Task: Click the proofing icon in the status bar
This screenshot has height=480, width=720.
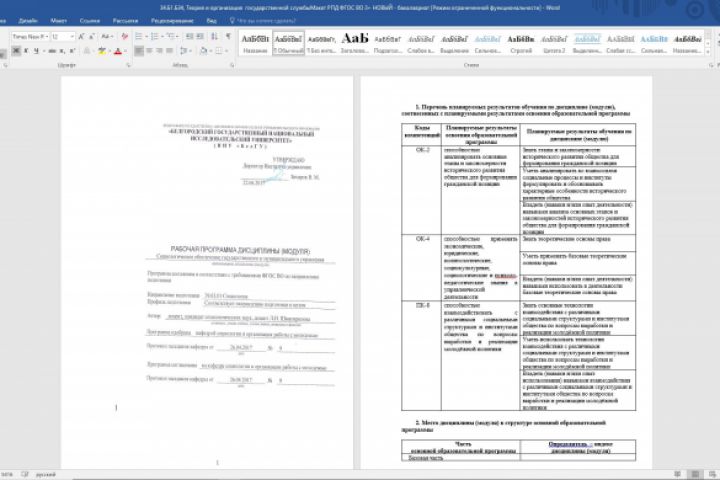Action: coord(25,474)
